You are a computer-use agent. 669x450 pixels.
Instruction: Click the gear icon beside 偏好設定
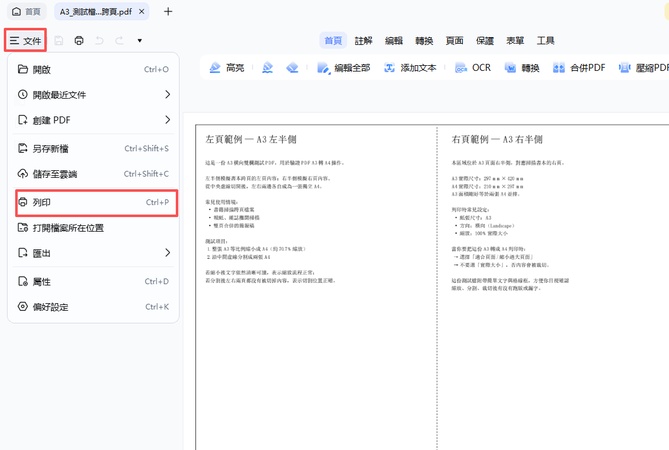23,306
